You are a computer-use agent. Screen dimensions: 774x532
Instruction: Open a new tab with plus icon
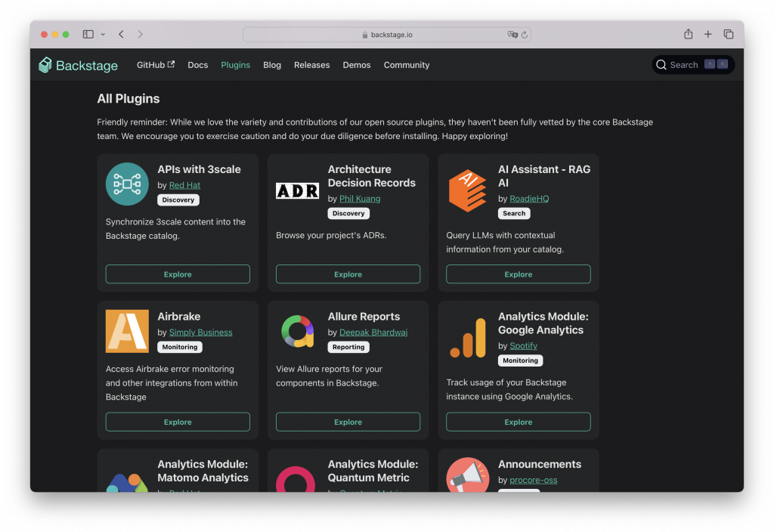click(707, 34)
